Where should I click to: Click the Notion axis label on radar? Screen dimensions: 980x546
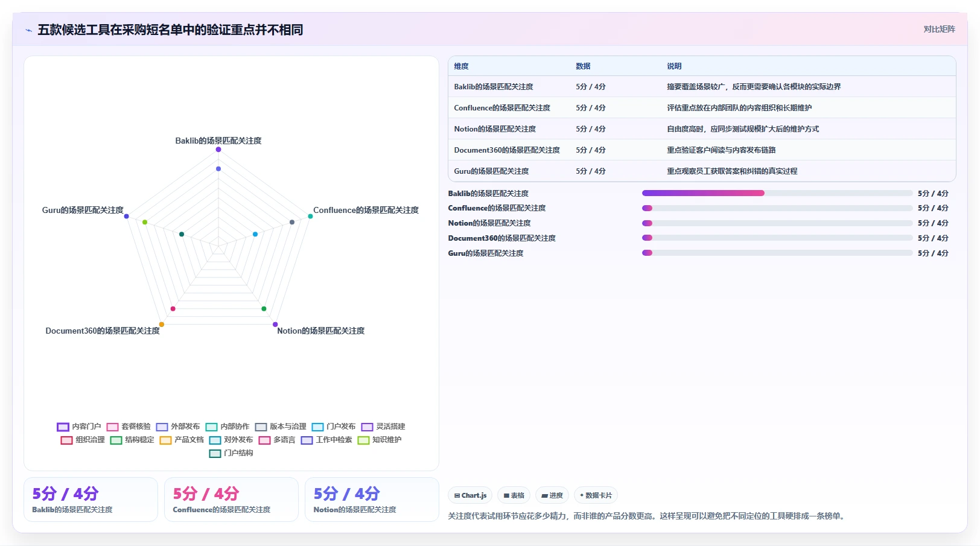coord(320,331)
